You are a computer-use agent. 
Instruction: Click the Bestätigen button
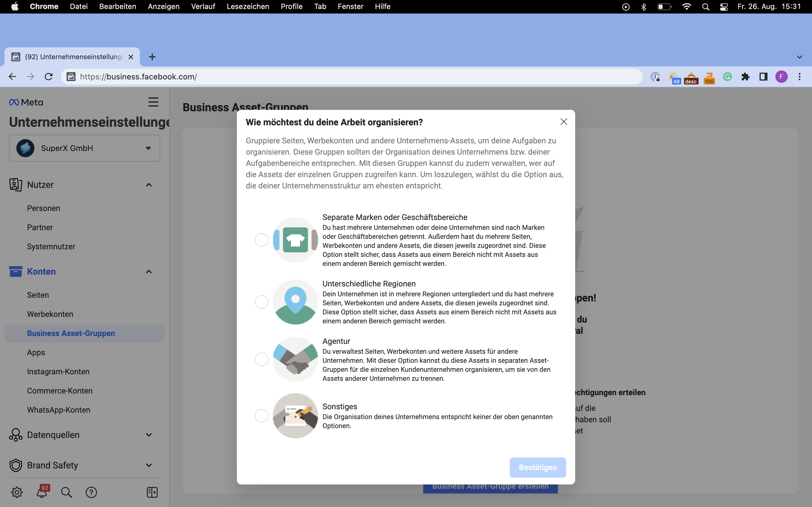(538, 468)
